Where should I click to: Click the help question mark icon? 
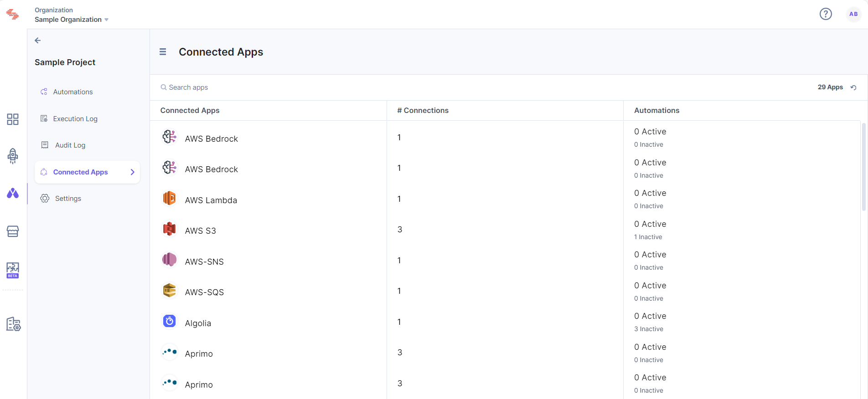826,14
